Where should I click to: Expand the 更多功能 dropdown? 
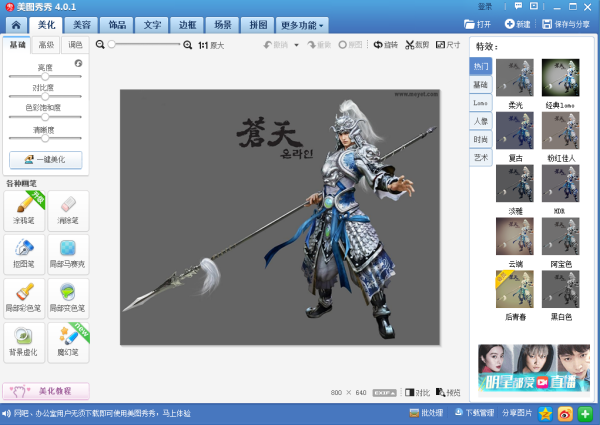[x=302, y=25]
